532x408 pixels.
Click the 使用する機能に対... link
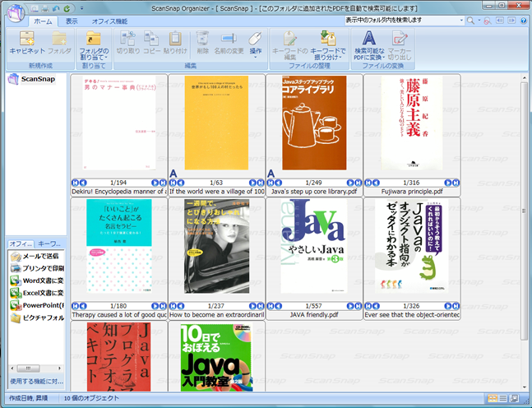[x=36, y=381]
